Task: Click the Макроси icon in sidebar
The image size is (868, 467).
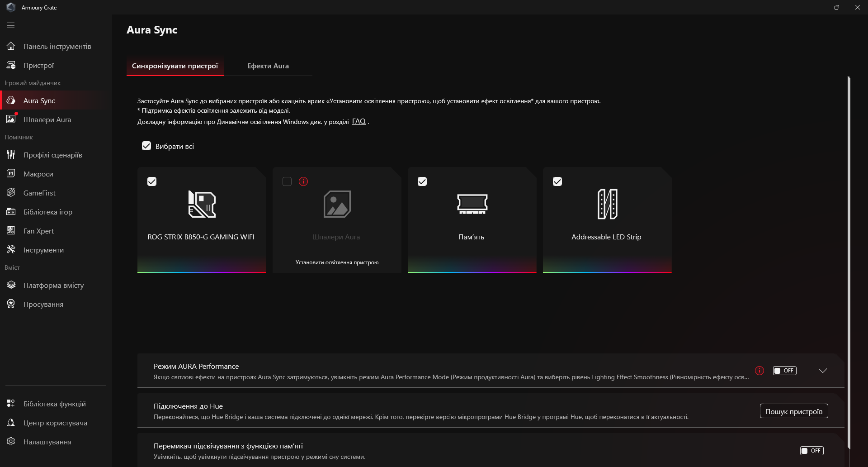Action: pyautogui.click(x=11, y=174)
